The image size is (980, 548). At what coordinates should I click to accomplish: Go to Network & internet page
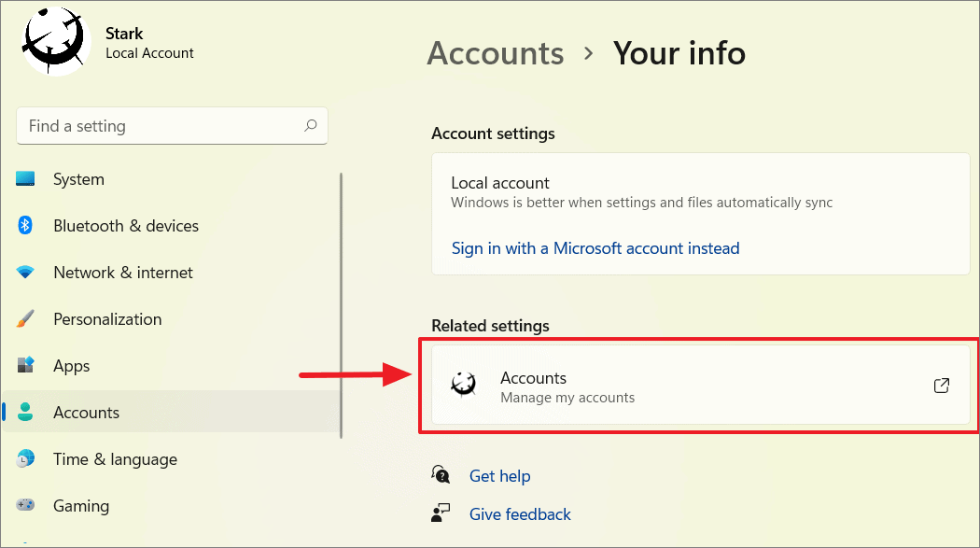pyautogui.click(x=123, y=273)
